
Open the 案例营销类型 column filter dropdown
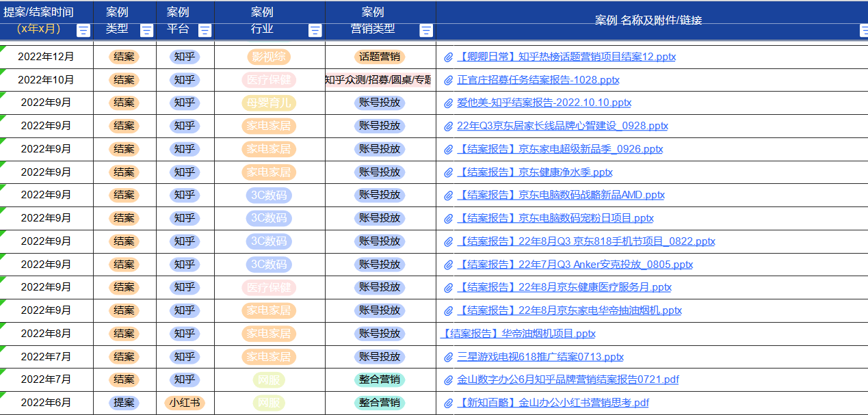pyautogui.click(x=426, y=30)
